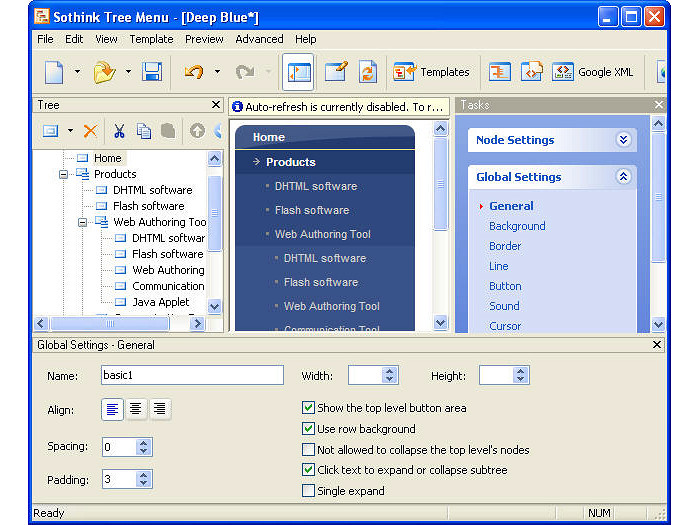Open the Undo history dropdown arrow
This screenshot has width=700, height=525.
[217, 72]
